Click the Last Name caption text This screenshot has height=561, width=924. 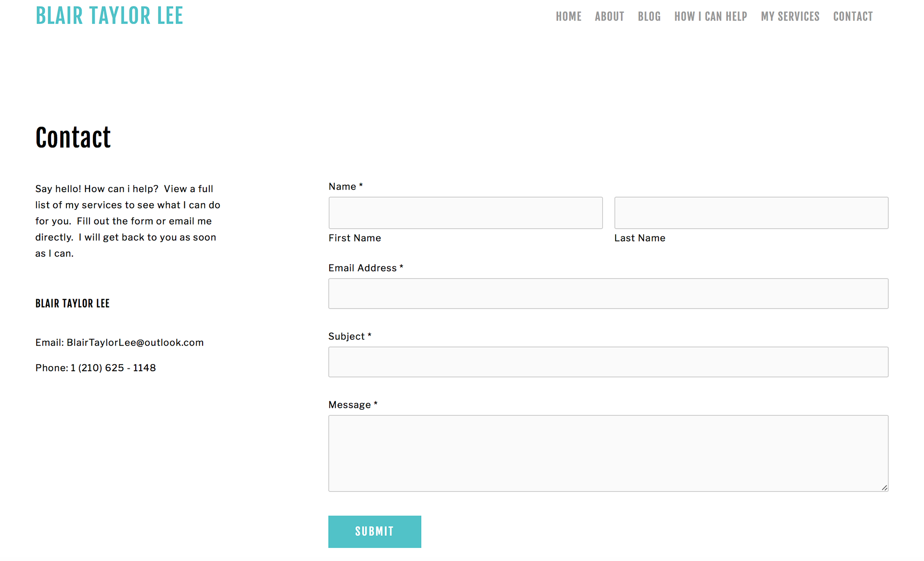point(640,238)
